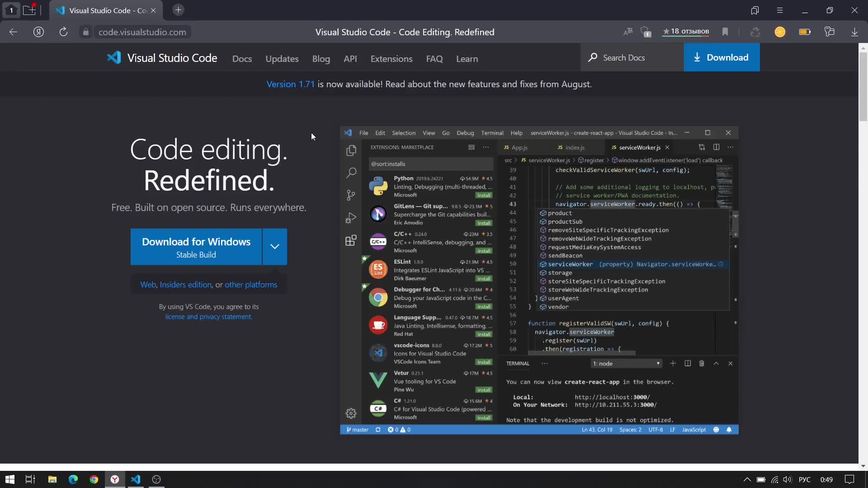868x488 pixels.
Task: Click the Search Docs field
Action: point(632,57)
